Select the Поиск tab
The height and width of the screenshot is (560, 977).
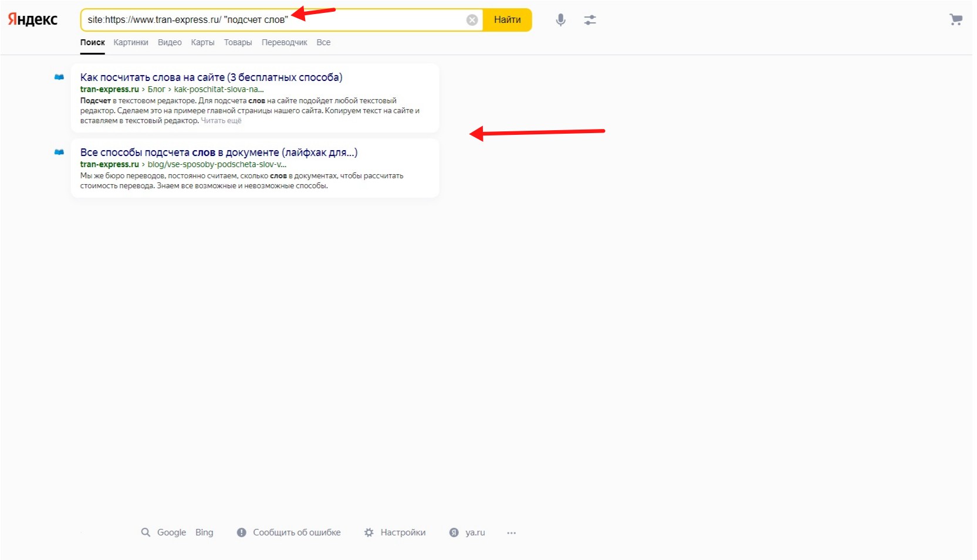93,42
